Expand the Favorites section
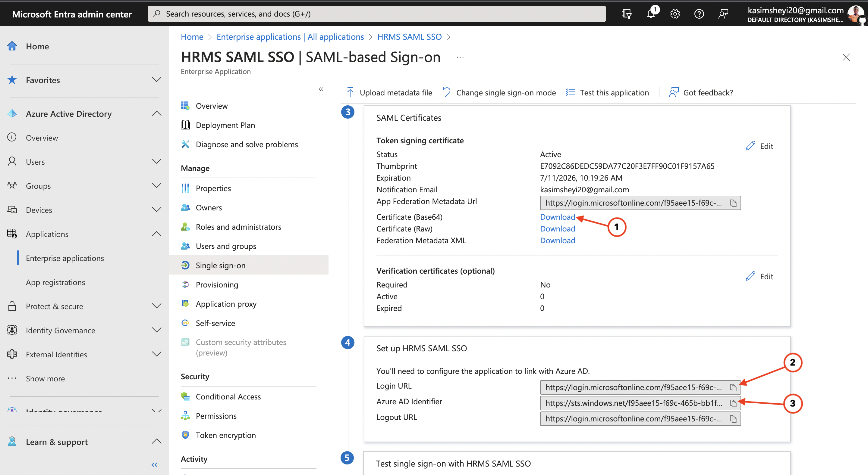 click(156, 80)
